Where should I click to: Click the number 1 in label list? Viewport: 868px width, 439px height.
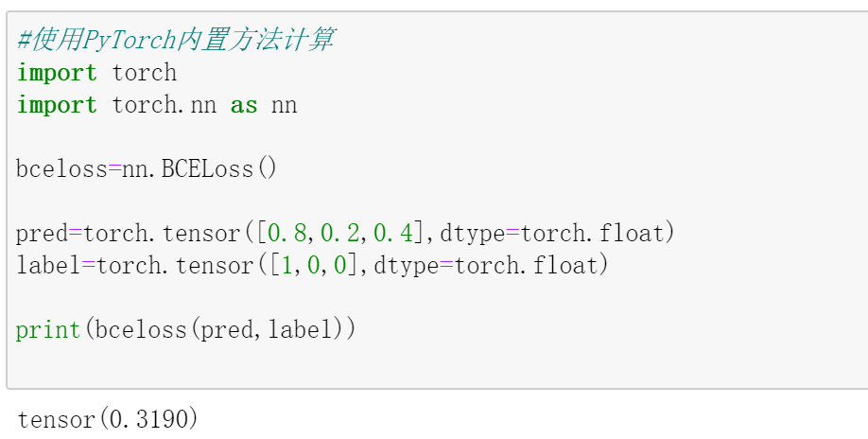pos(286,265)
